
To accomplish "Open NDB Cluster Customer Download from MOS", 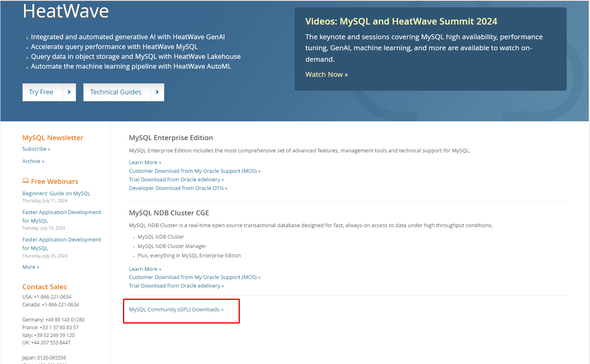I will pos(194,277).
